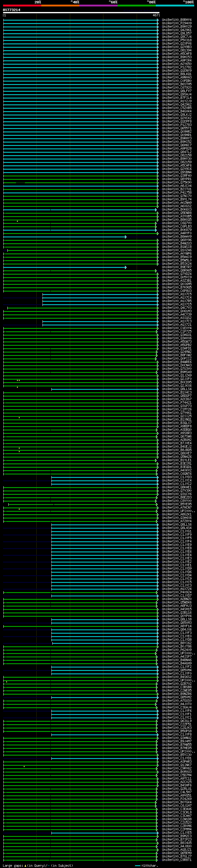Select the UniRef100_B8FXW2 label

176,355
